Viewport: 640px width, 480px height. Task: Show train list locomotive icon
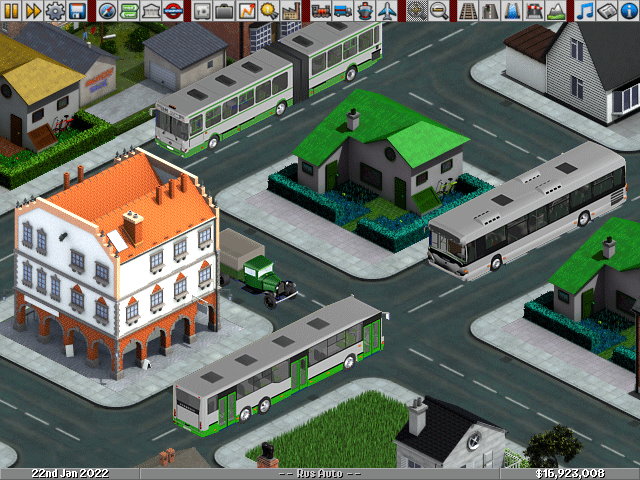click(x=321, y=11)
